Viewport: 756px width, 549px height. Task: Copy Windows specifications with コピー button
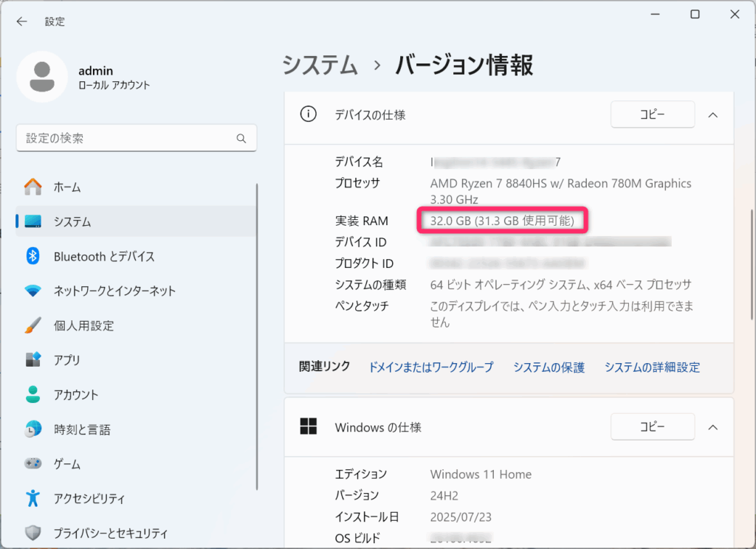tap(653, 427)
